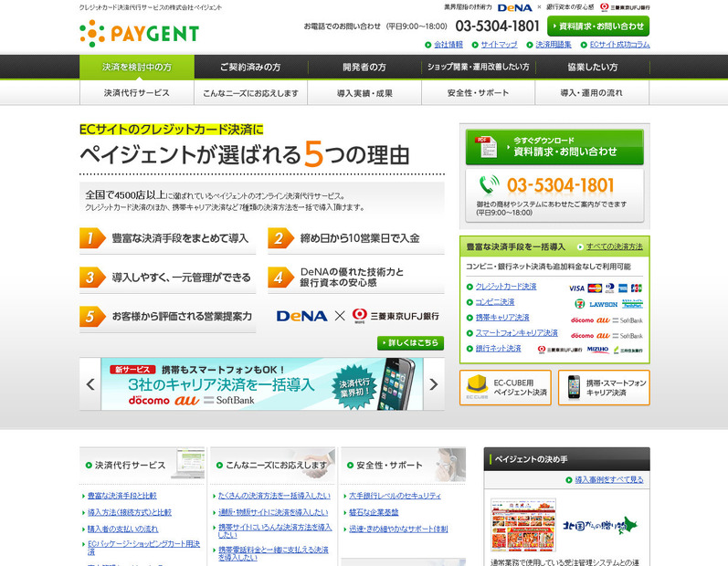Open the 安全性・サポート submenu item
Image resolution: width=728 pixels, height=566 pixels.
tap(479, 93)
